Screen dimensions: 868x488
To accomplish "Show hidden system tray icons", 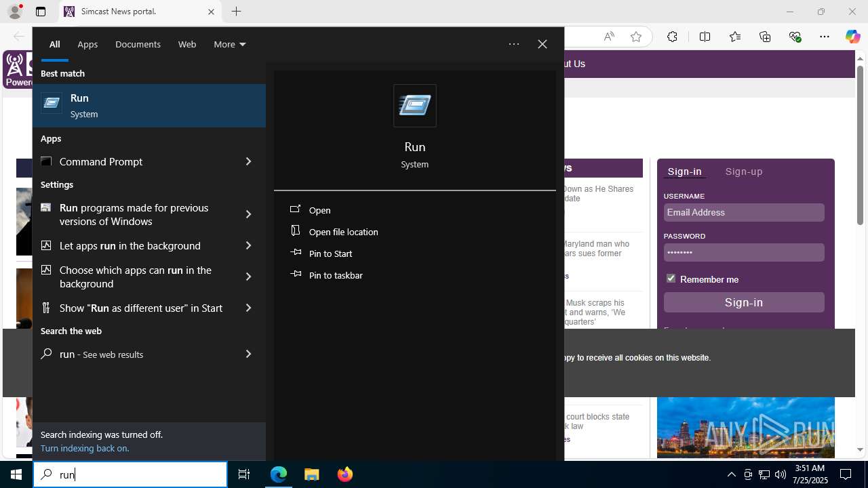I will 731,474.
